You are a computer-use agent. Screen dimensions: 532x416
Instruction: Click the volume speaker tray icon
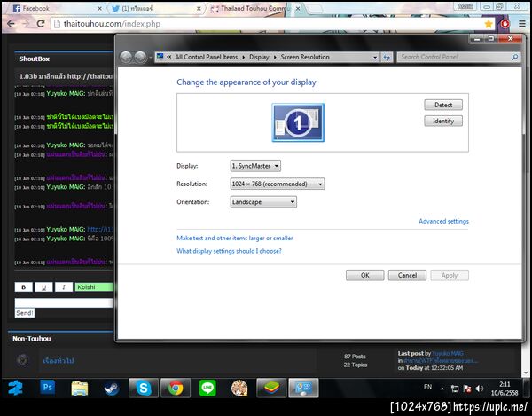click(x=480, y=389)
